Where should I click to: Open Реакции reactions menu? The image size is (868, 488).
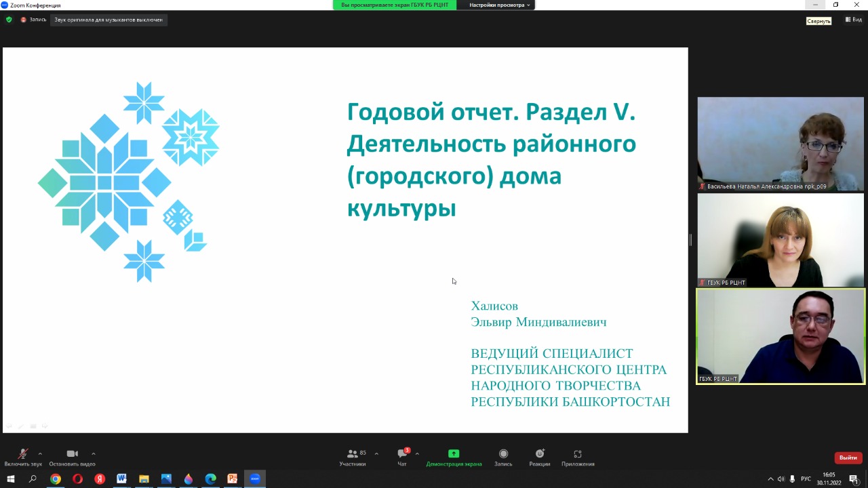[x=540, y=457]
